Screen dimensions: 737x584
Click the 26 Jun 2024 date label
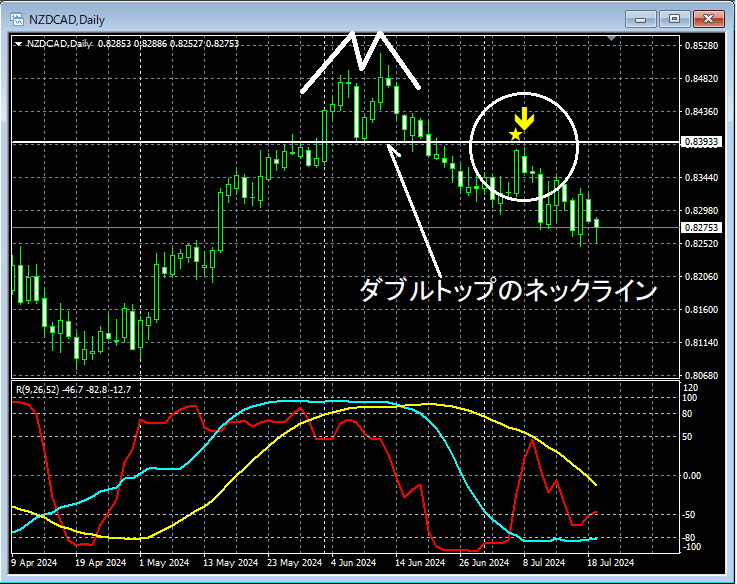pyautogui.click(x=484, y=562)
